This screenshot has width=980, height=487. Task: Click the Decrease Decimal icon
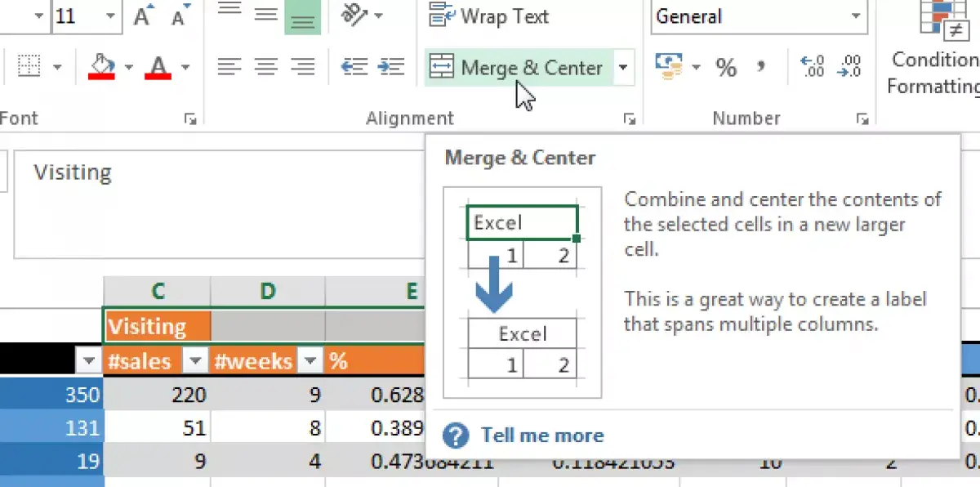[x=850, y=68]
